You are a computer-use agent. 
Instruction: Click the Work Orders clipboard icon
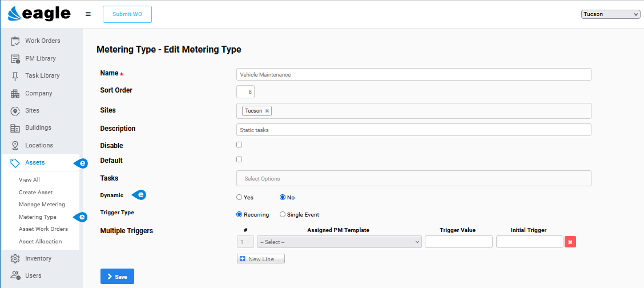15,41
